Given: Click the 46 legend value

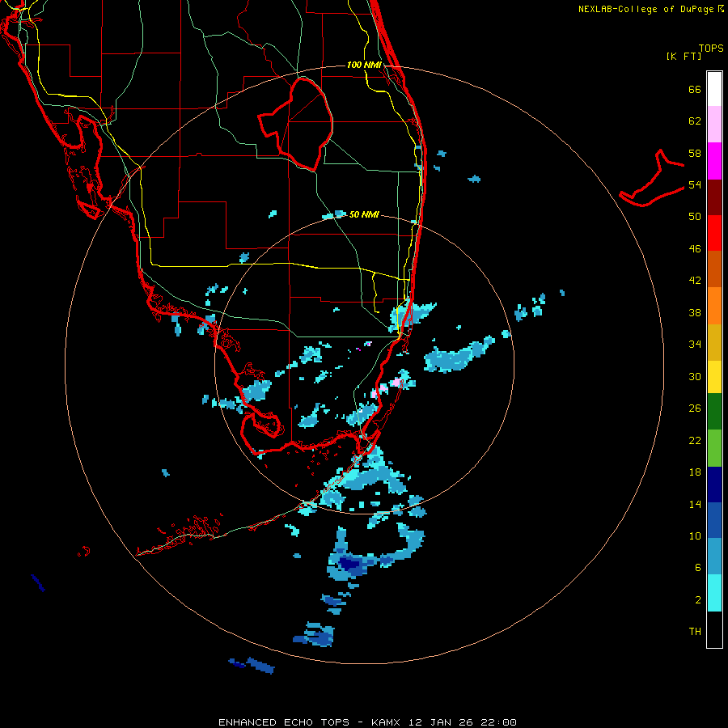Looking at the screenshot, I should click(x=695, y=249).
